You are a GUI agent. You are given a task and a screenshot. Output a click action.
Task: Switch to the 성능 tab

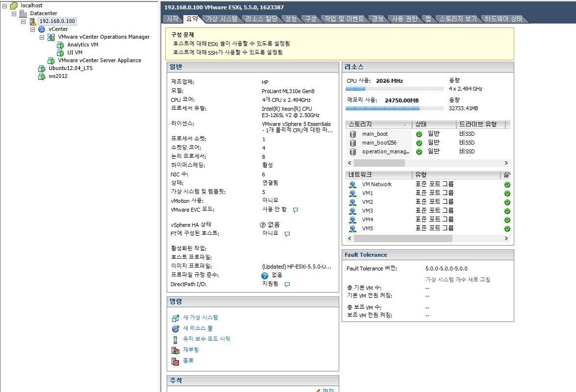click(291, 19)
